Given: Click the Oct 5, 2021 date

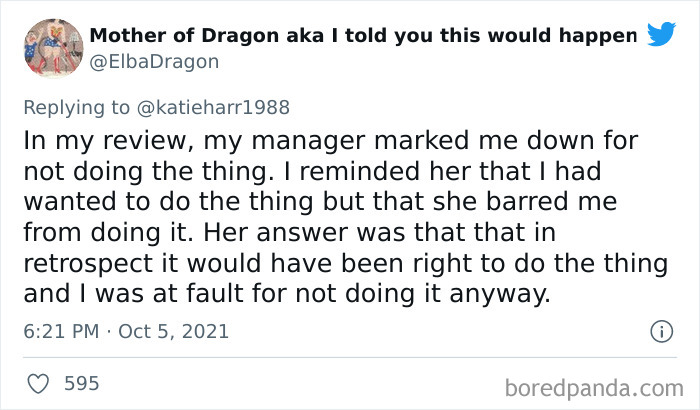Looking at the screenshot, I should point(173,331).
